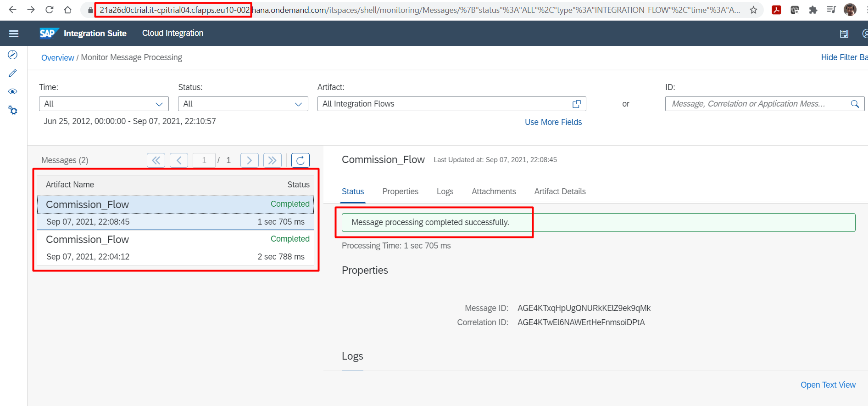Click Integration Suite title in header

95,34
